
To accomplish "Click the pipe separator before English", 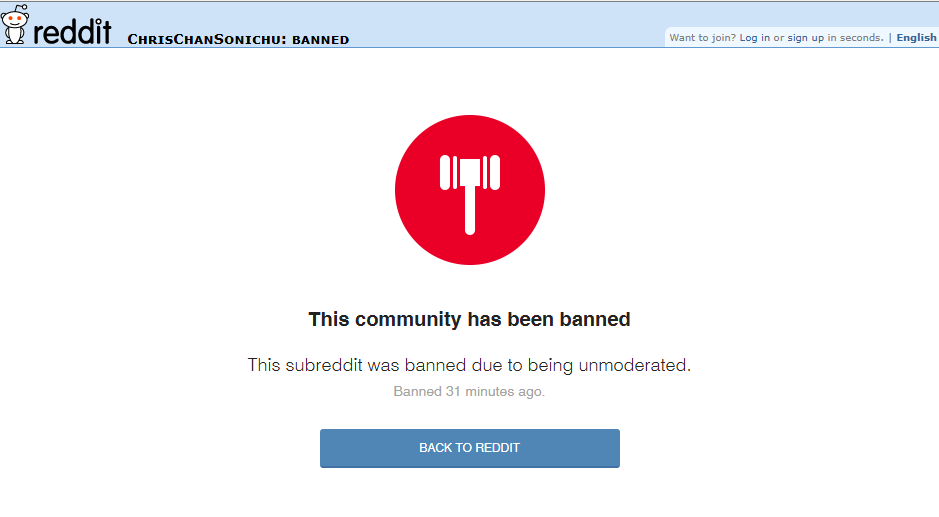I will click(890, 38).
